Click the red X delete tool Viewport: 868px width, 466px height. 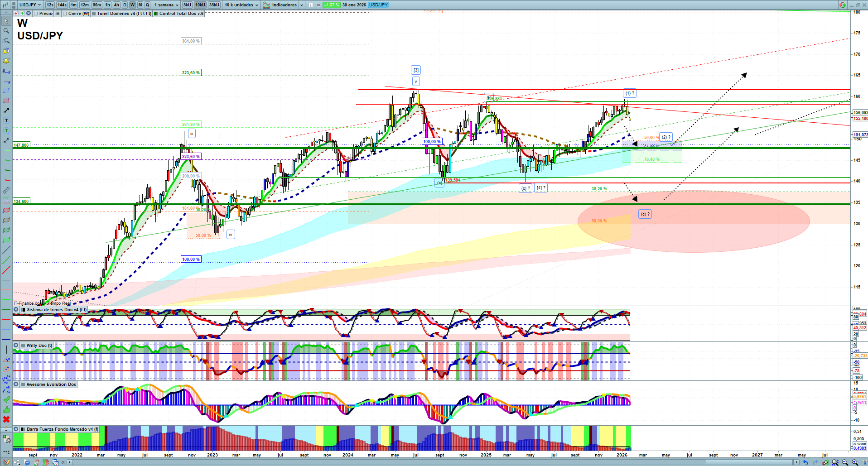pyautogui.click(x=6, y=419)
